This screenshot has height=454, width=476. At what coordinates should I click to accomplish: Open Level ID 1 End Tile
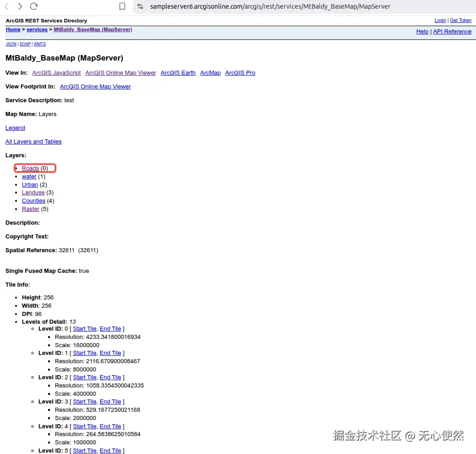point(110,353)
